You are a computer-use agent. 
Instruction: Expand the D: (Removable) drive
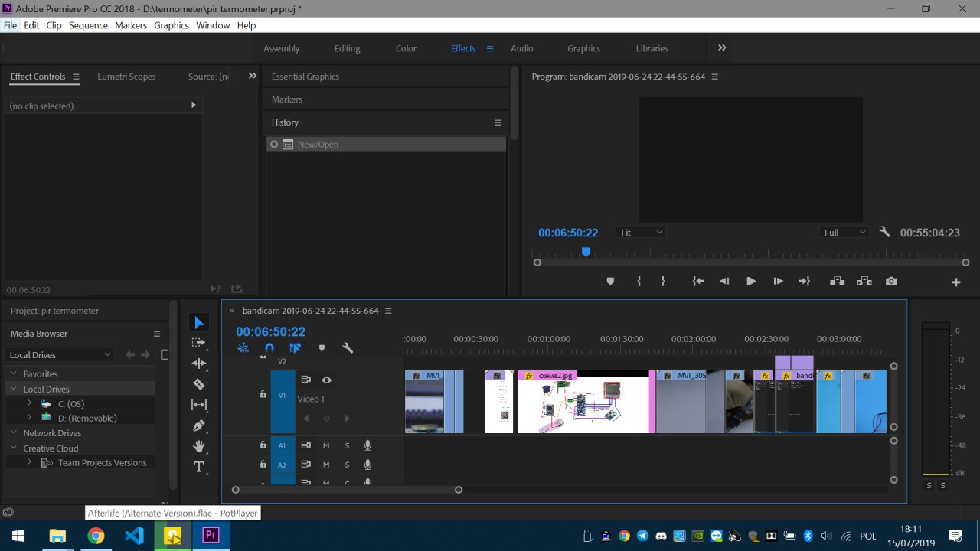(29, 418)
